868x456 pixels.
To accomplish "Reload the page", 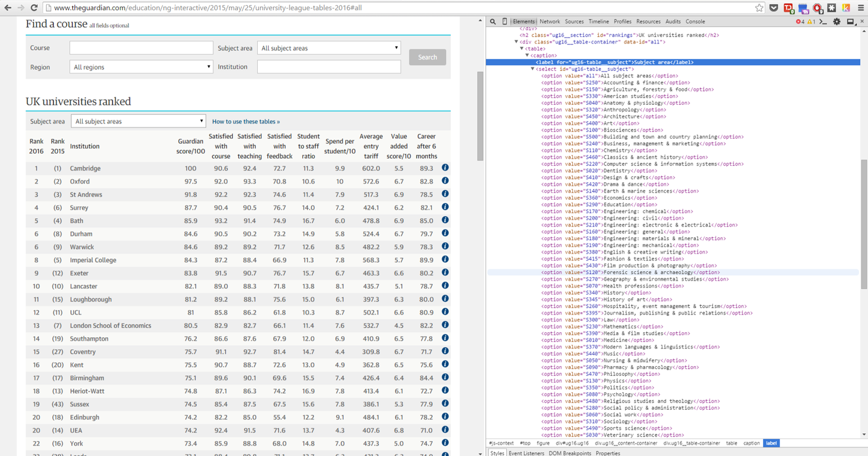I will coord(34,8).
